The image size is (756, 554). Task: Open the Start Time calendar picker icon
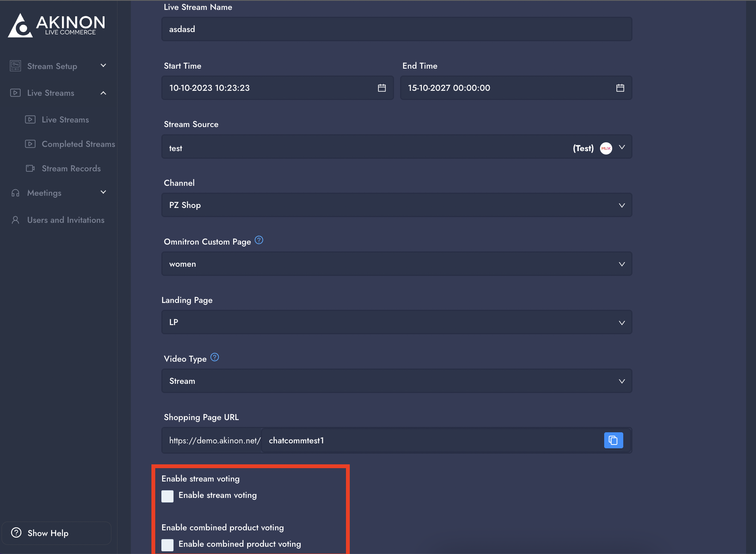381,88
